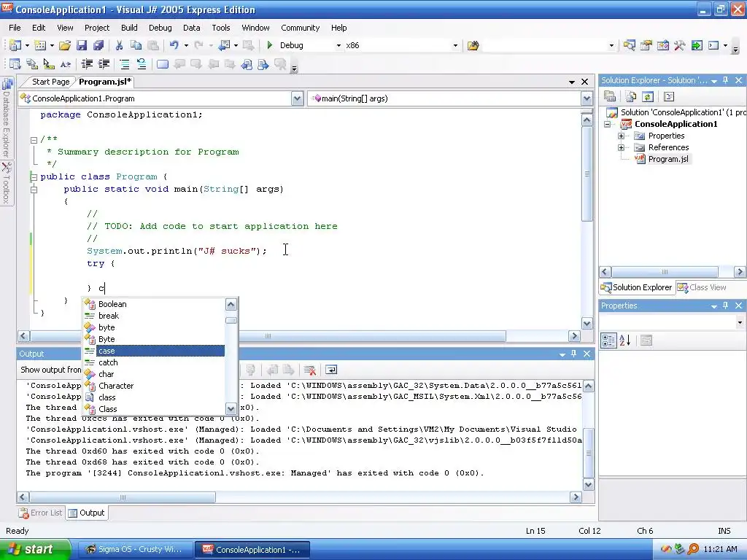Click the Find in Files binoculars icon
Image resolution: width=747 pixels, height=560 pixels.
point(473,45)
